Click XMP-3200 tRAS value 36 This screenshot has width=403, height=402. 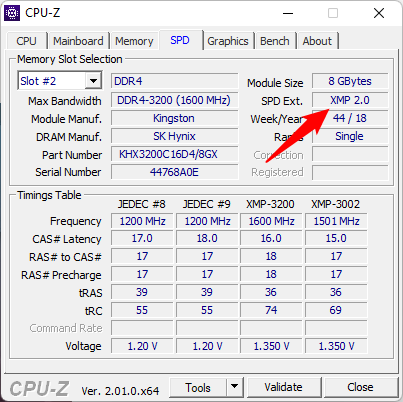pyautogui.click(x=271, y=292)
